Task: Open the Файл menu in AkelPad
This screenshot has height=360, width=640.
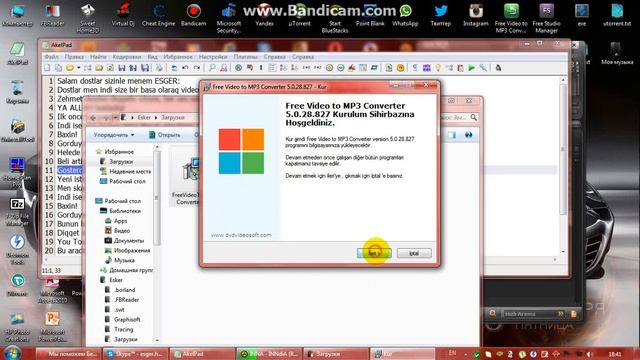Action: (51, 57)
